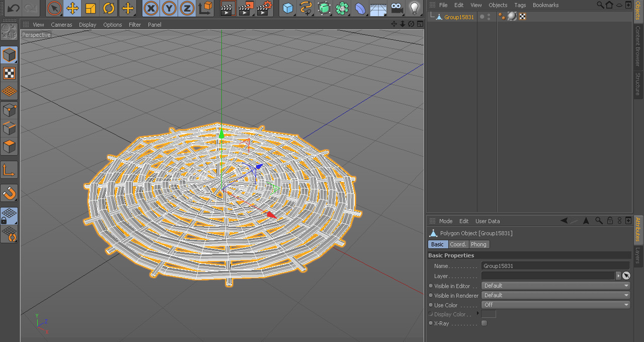Enable snapping with the magnet icon

10,193
